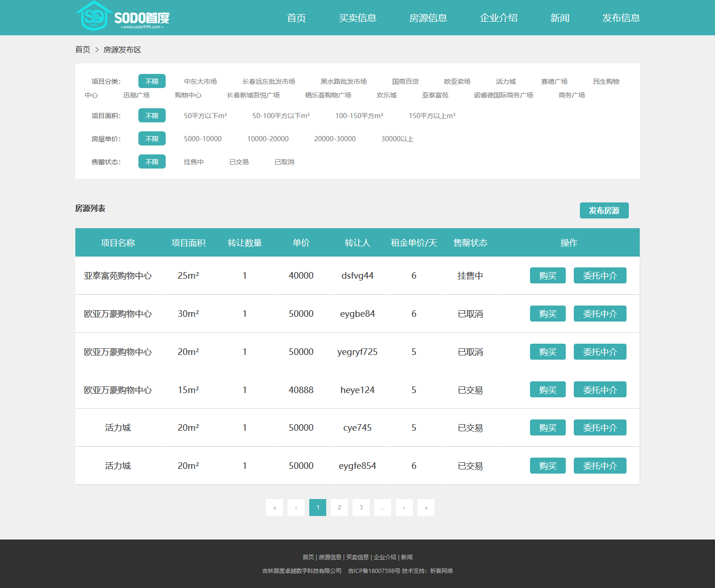Open 企业介绍 in the top navigation
The image size is (715, 588).
click(x=498, y=18)
